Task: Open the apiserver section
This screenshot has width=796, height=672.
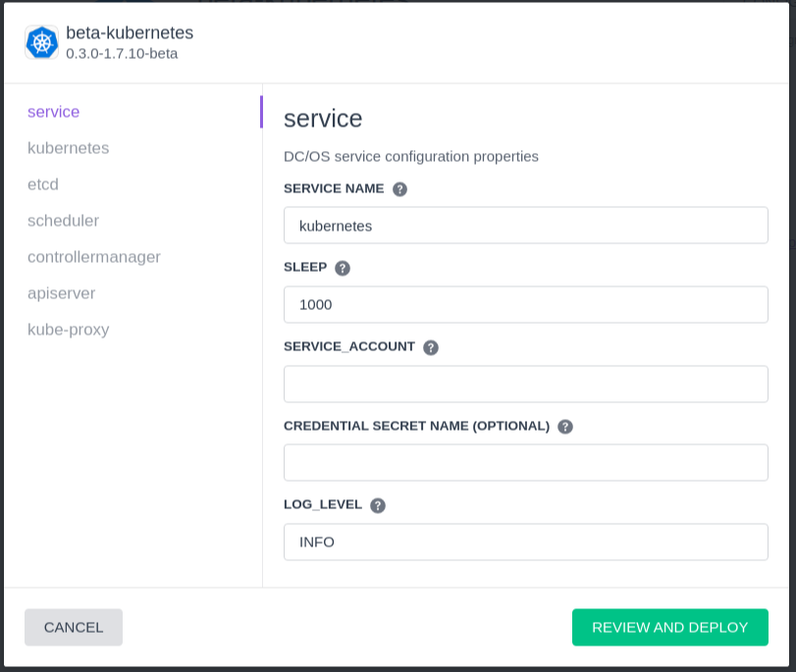Action: pyautogui.click(x=61, y=293)
